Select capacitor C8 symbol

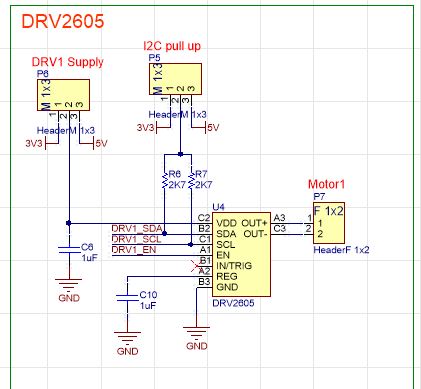69,250
